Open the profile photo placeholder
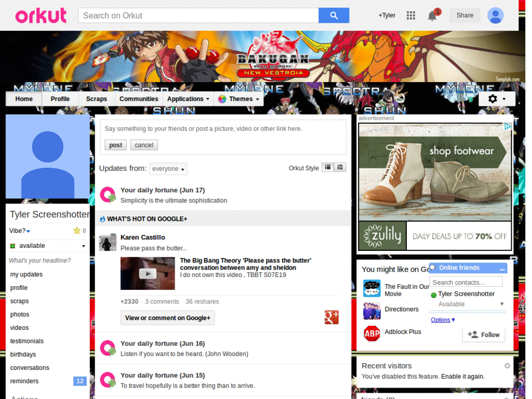Viewport: 532px width, 399px height. pos(48,156)
